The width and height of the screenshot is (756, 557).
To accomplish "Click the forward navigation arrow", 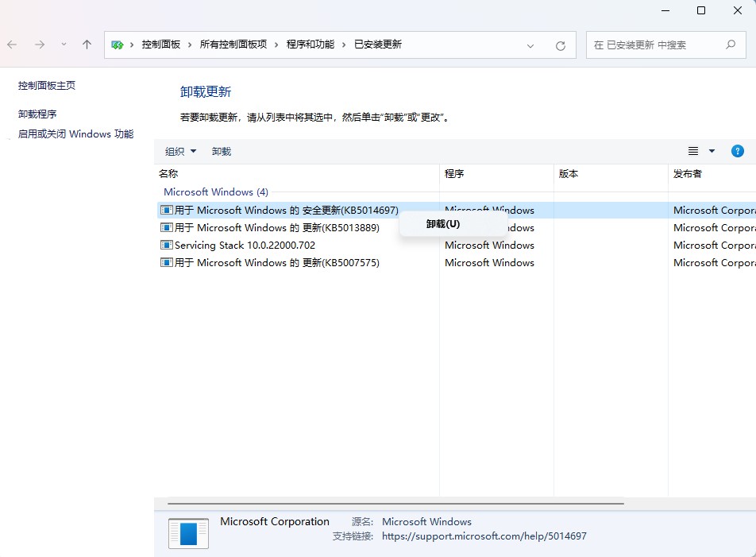I will point(40,44).
